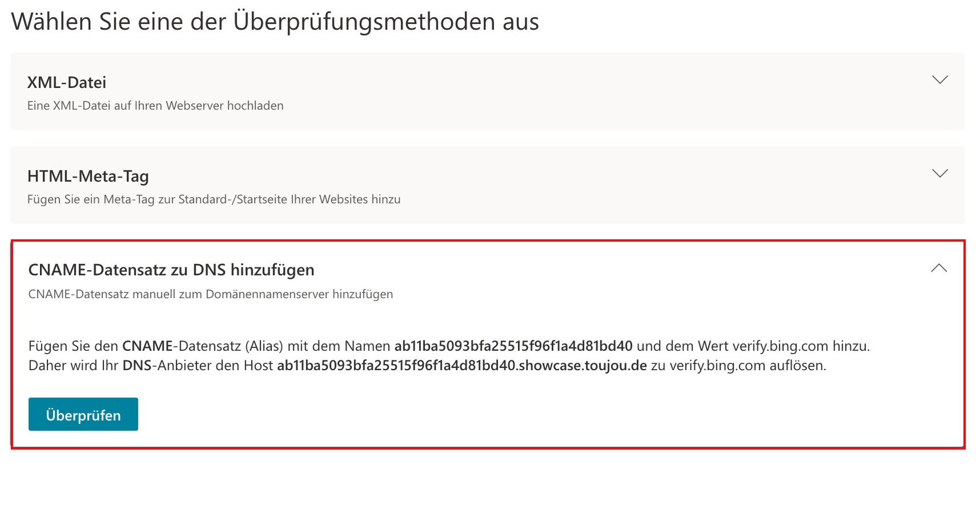This screenshot has width=980, height=517.
Task: Click the '(Alias)' word in instructions
Action: click(264, 346)
